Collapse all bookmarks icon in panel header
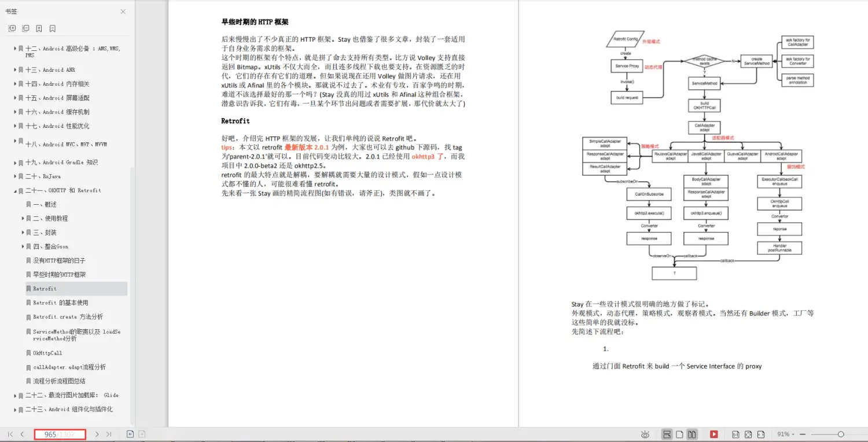868x442 pixels. coord(25,28)
